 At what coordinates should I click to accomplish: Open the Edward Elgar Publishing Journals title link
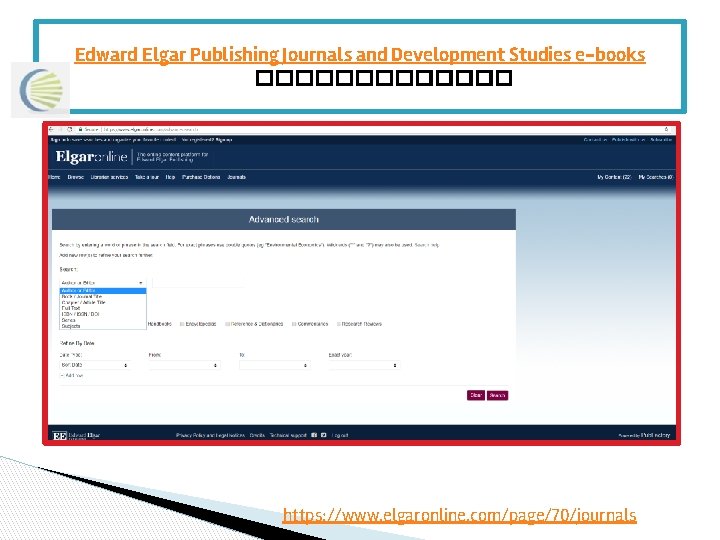click(x=360, y=55)
